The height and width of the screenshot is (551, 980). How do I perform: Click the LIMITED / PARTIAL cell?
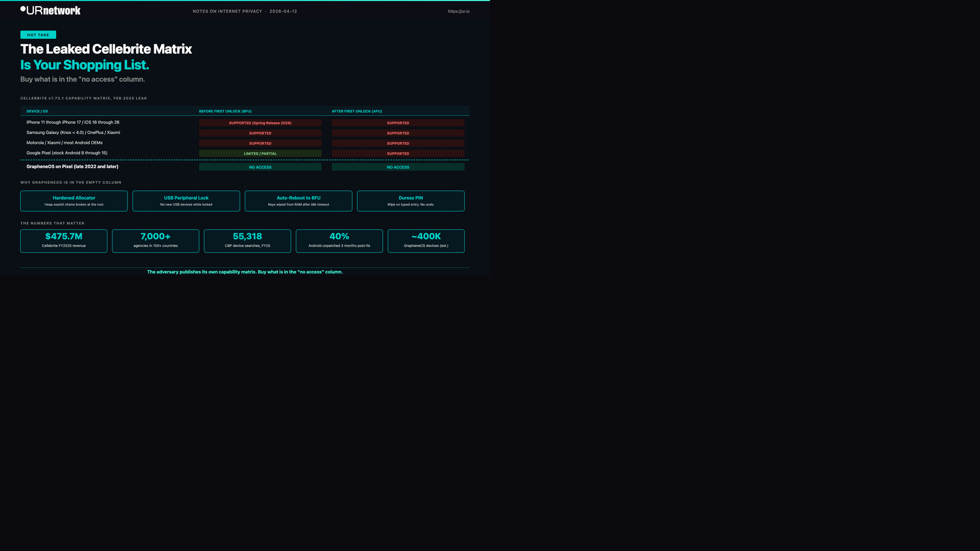pos(260,154)
